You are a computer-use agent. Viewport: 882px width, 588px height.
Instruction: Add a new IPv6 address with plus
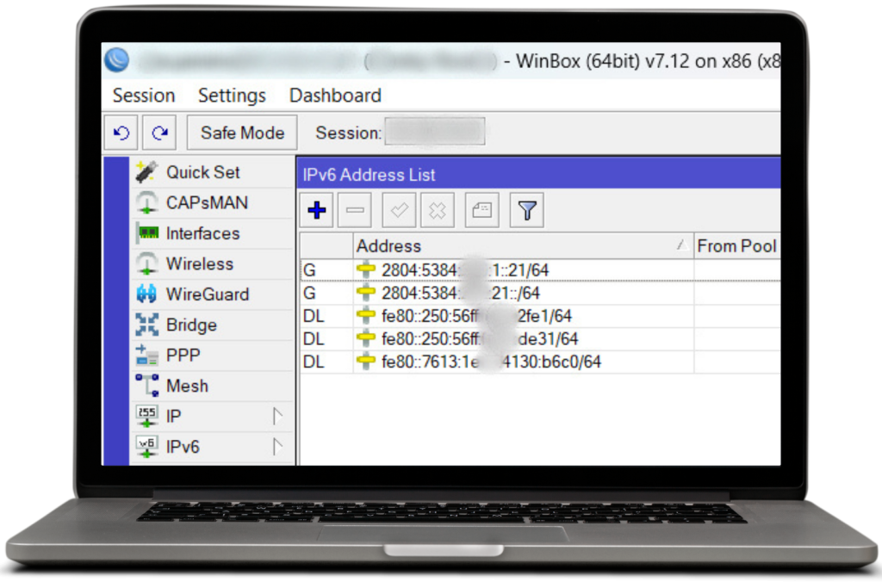coord(317,210)
